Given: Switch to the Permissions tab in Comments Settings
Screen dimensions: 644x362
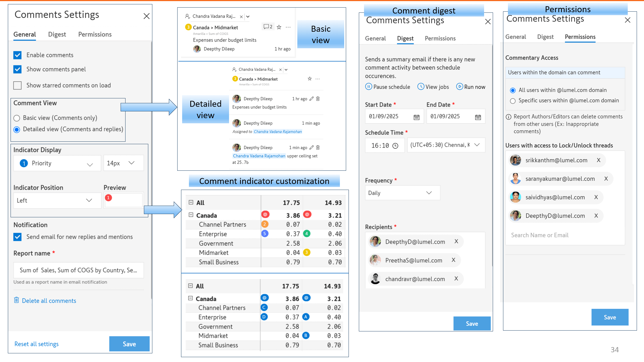Looking at the screenshot, I should click(x=94, y=34).
